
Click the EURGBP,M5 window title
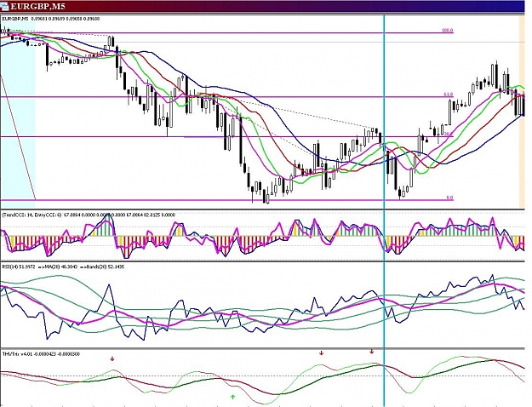point(37,6)
